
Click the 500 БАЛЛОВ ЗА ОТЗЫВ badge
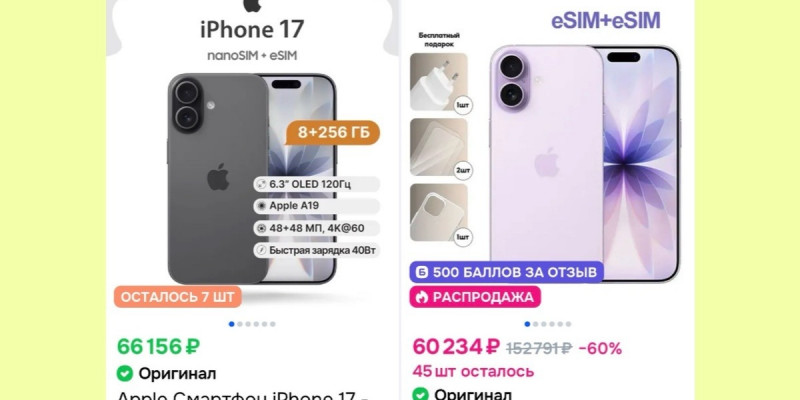pyautogui.click(x=507, y=272)
